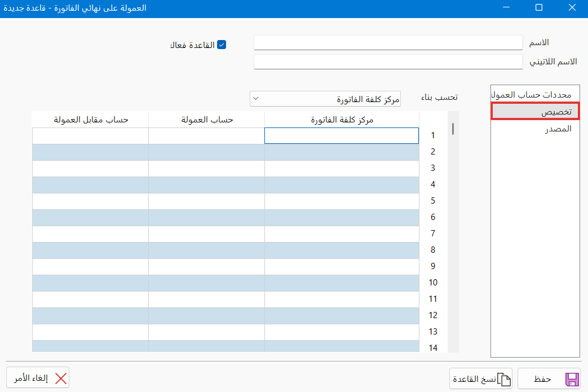Click حساب العمولة cell in row 1
This screenshot has height=392, width=588.
pos(207,136)
